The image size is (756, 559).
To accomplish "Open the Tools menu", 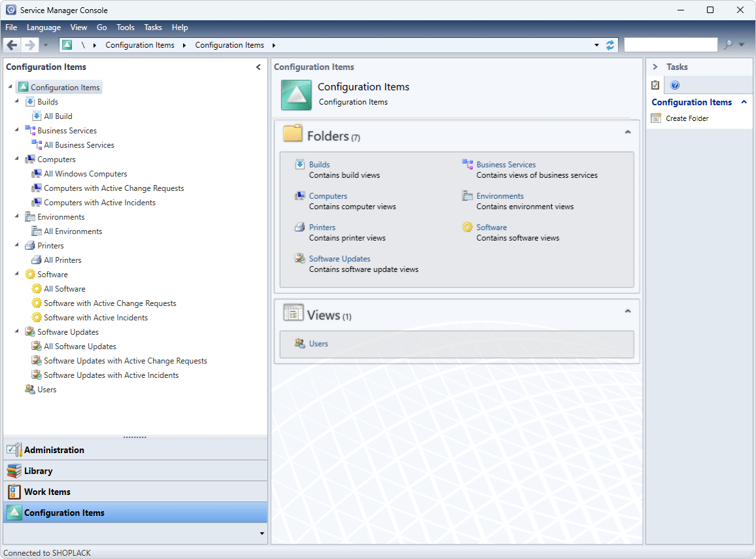I will click(x=126, y=27).
